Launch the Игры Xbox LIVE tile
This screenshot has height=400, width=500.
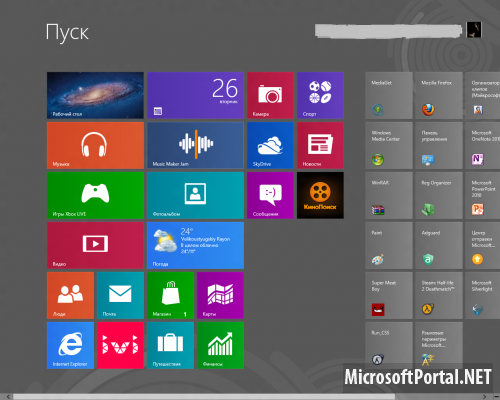pos(95,195)
